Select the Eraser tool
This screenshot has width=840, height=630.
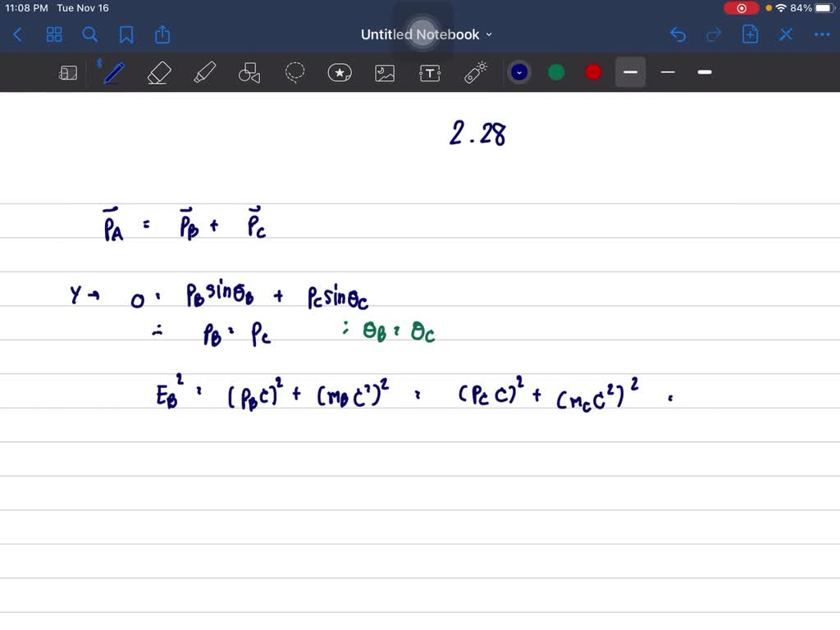coord(158,72)
